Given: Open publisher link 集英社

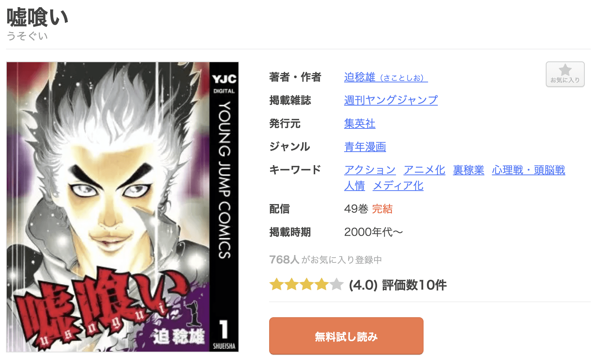Looking at the screenshot, I should coord(359,124).
